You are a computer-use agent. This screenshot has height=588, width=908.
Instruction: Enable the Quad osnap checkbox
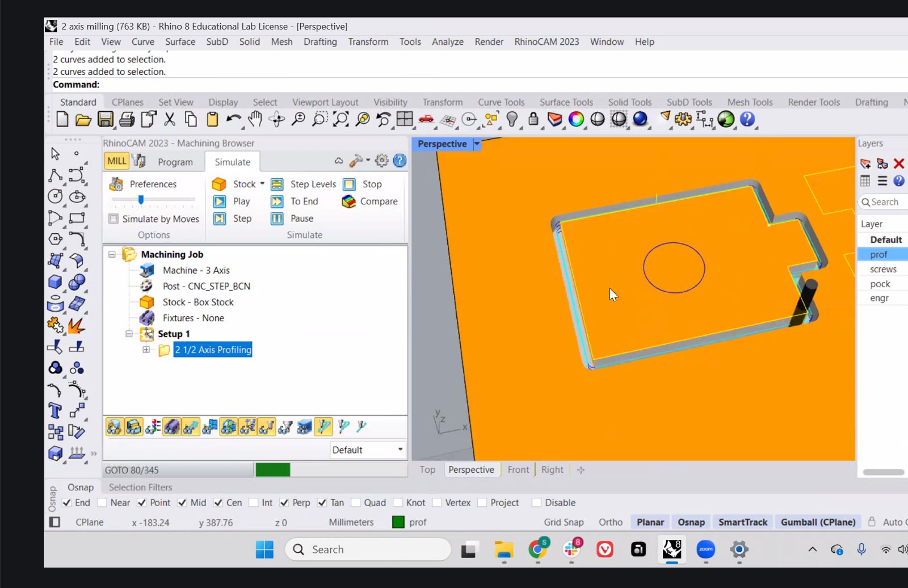[356, 503]
